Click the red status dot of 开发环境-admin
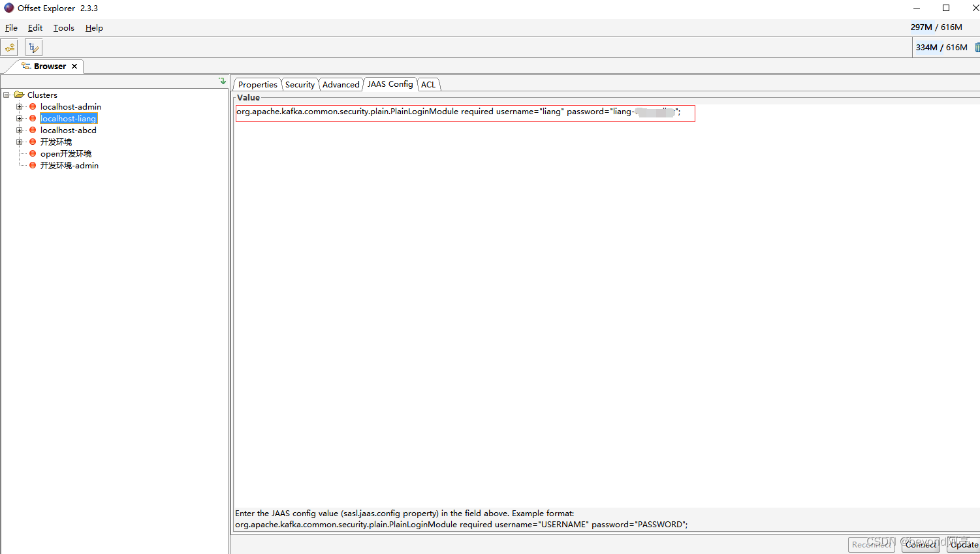 click(33, 165)
